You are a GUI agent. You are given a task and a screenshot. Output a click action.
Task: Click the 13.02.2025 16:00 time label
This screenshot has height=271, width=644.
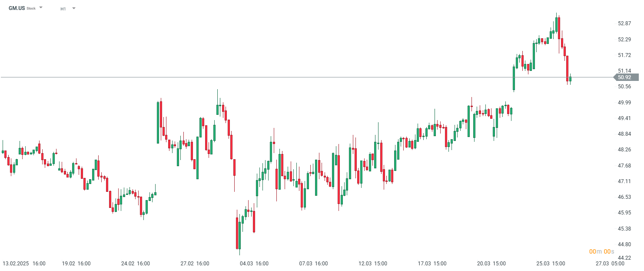point(24,264)
